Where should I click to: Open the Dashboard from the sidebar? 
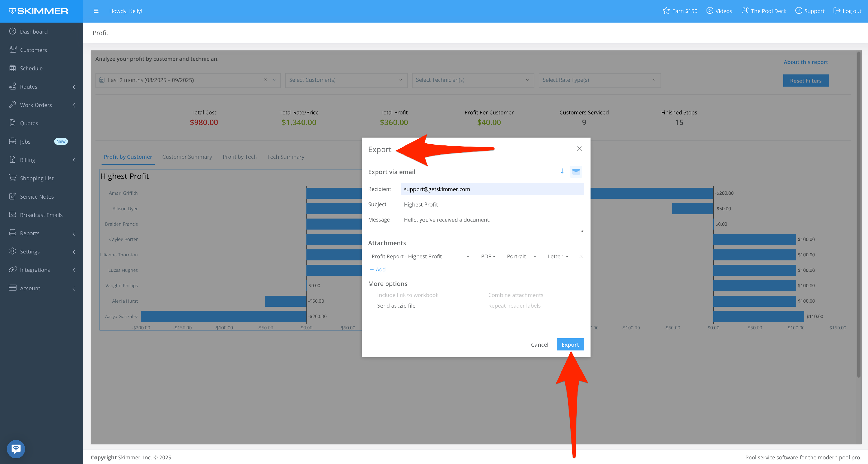pyautogui.click(x=33, y=31)
